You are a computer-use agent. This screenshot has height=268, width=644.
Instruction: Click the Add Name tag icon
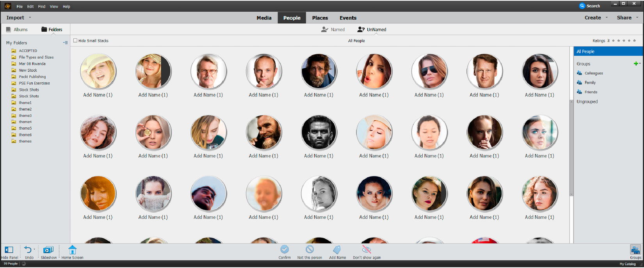click(337, 250)
